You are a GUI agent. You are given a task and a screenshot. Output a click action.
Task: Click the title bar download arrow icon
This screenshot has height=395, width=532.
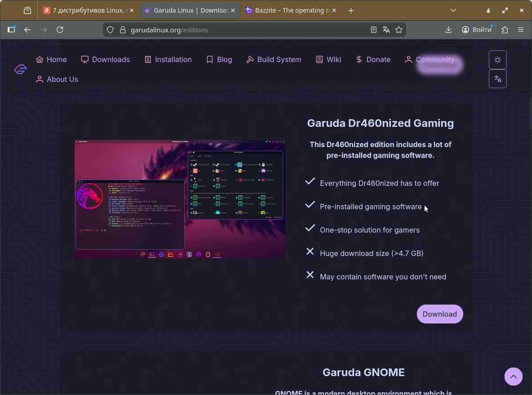coord(488,10)
